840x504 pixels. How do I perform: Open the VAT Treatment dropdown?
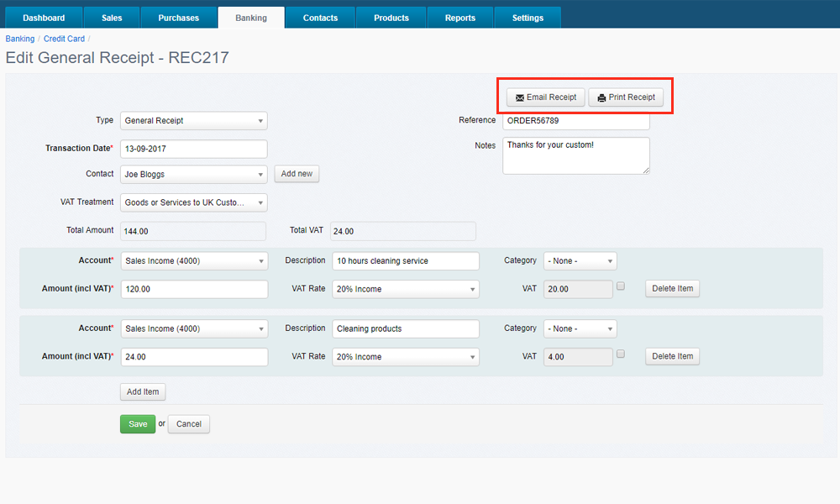(194, 202)
